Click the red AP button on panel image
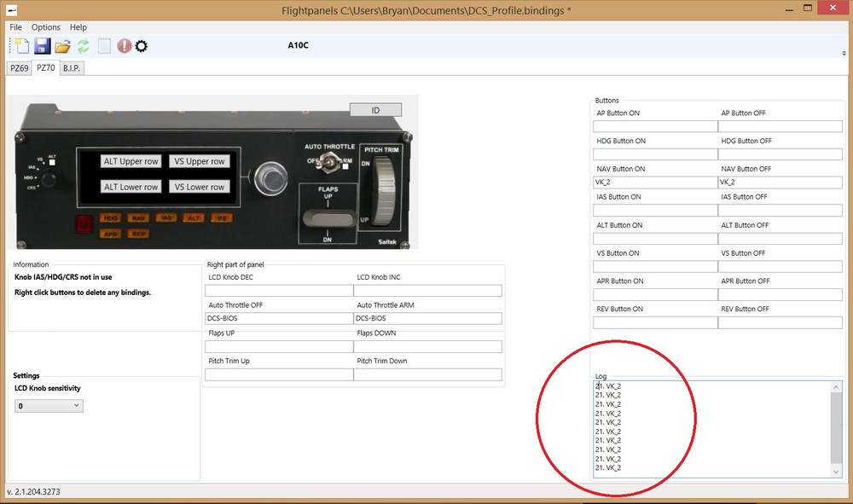Image resolution: width=853 pixels, height=504 pixels. 84,224
